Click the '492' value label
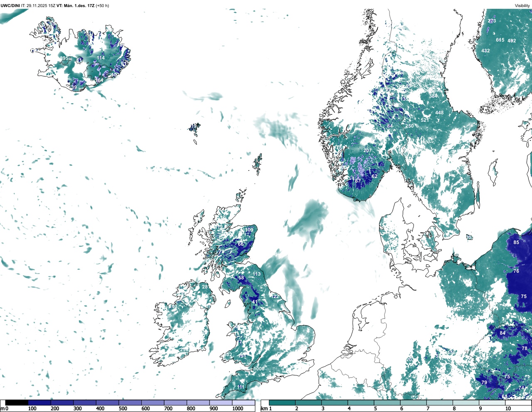This screenshot has height=412, width=532. click(512, 41)
